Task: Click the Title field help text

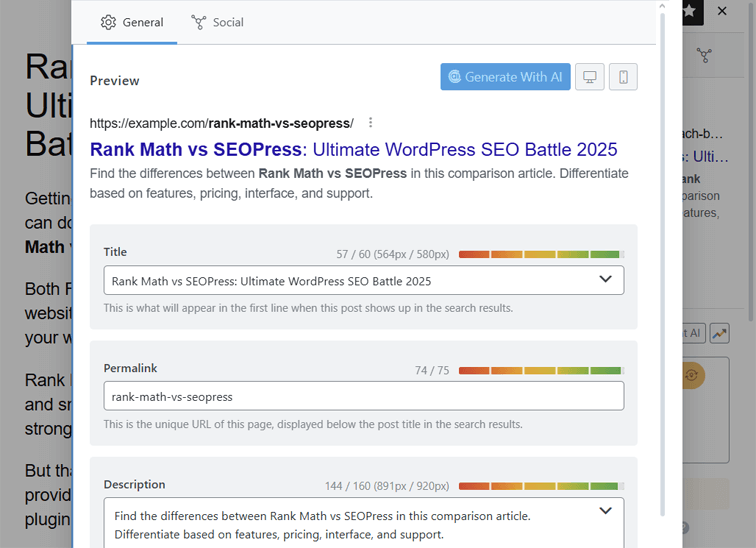Action: (x=308, y=308)
